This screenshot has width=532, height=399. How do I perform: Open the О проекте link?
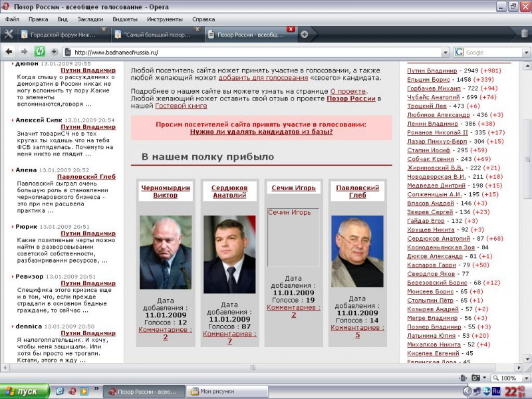[x=348, y=91]
